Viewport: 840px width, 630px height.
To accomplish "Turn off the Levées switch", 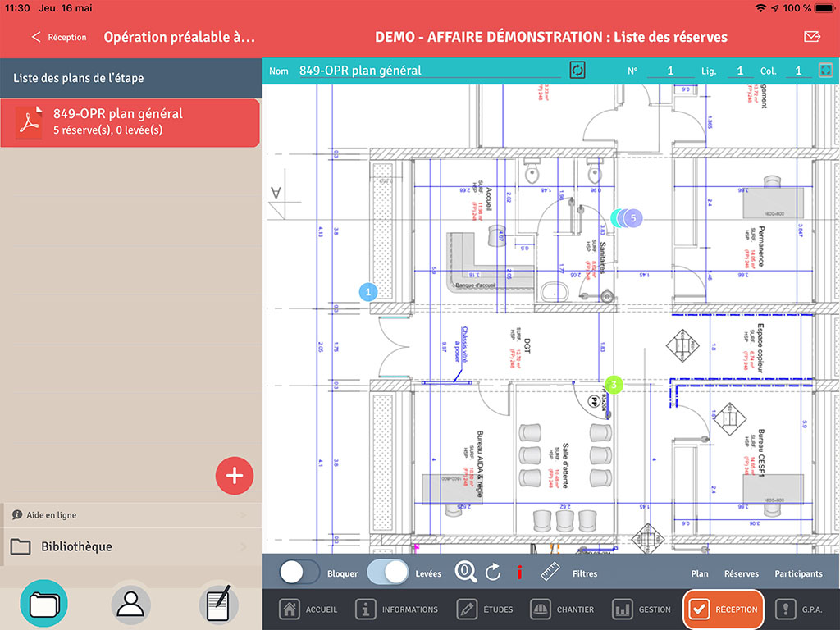I will click(x=388, y=572).
